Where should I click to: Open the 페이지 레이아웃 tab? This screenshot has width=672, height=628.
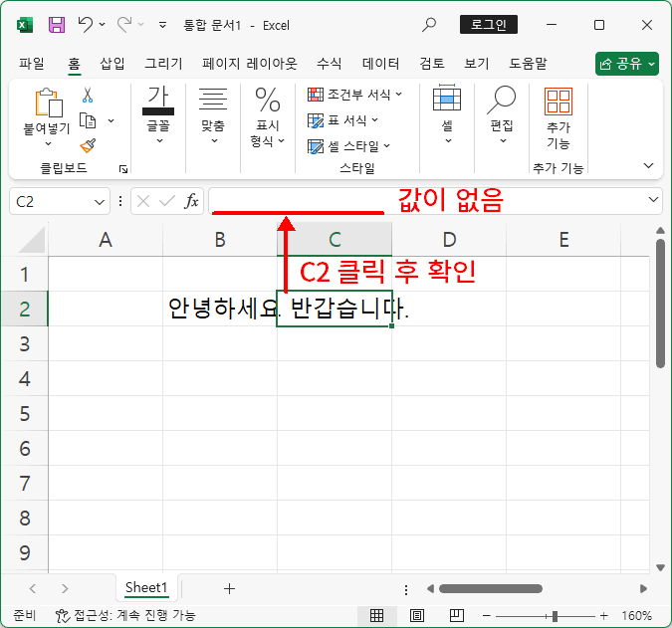click(x=250, y=64)
